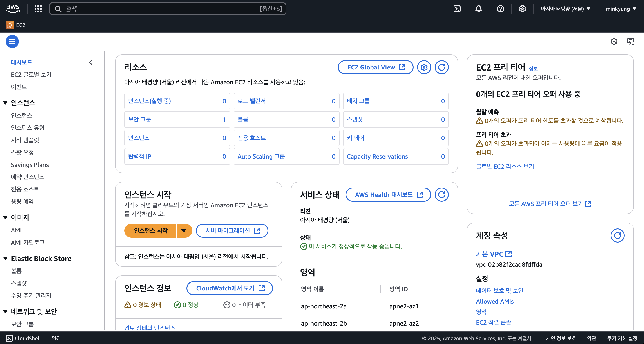This screenshot has width=644, height=344.
Task: Click the search magnifier icon
Action: (58, 9)
